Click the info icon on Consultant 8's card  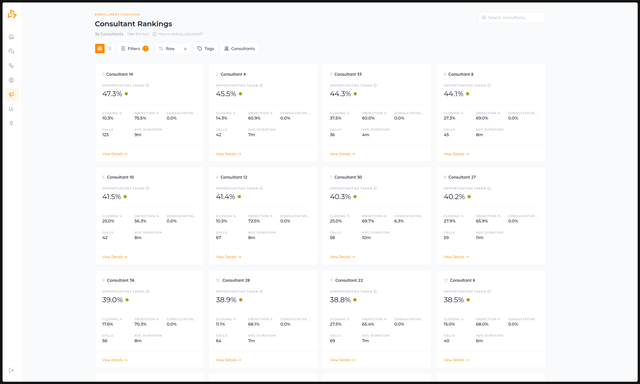(489, 85)
